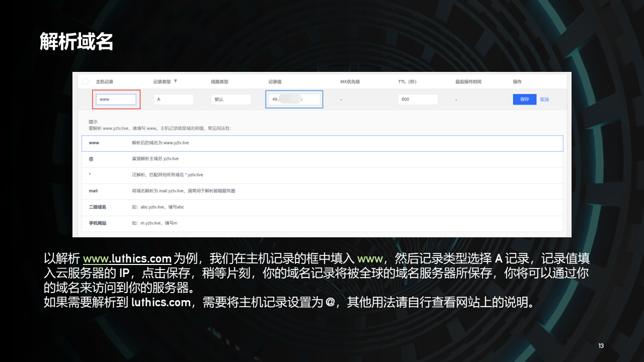
Task: Click the host record field containing www
Action: [116, 100]
